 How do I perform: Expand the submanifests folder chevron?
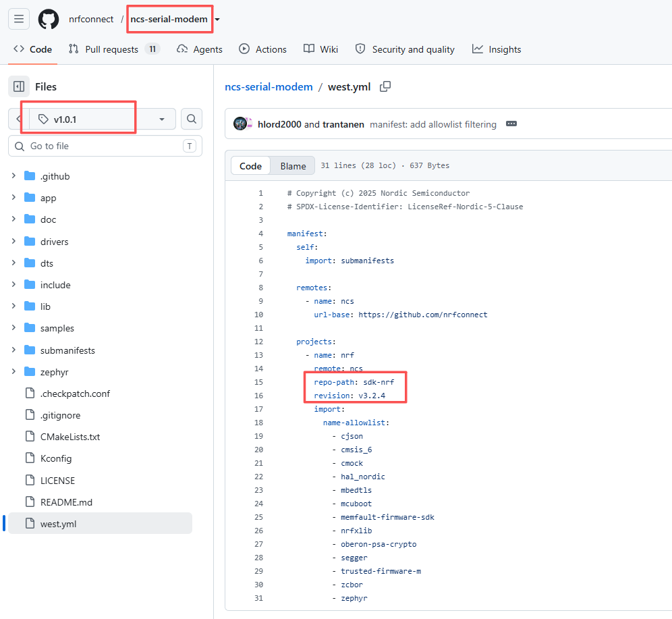click(x=13, y=350)
